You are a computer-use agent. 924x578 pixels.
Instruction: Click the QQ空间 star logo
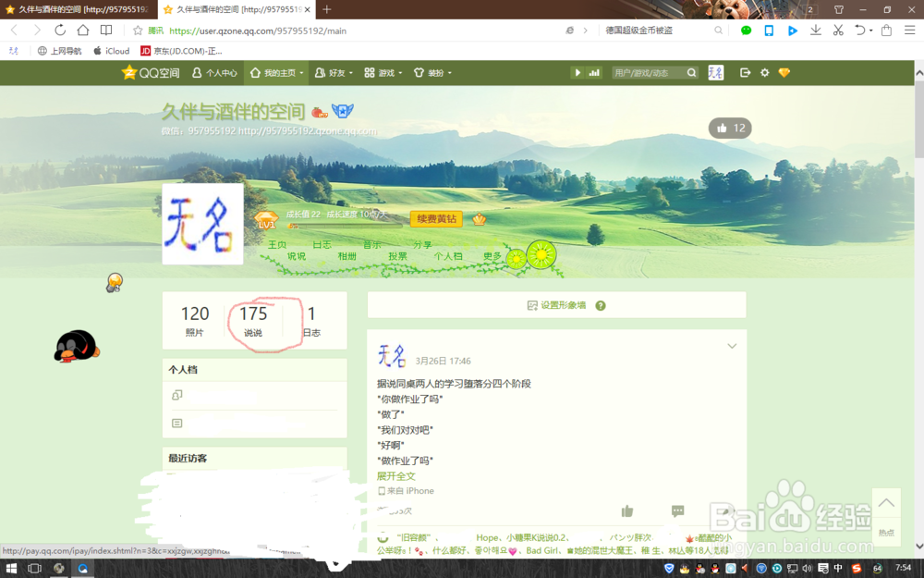[x=129, y=72]
